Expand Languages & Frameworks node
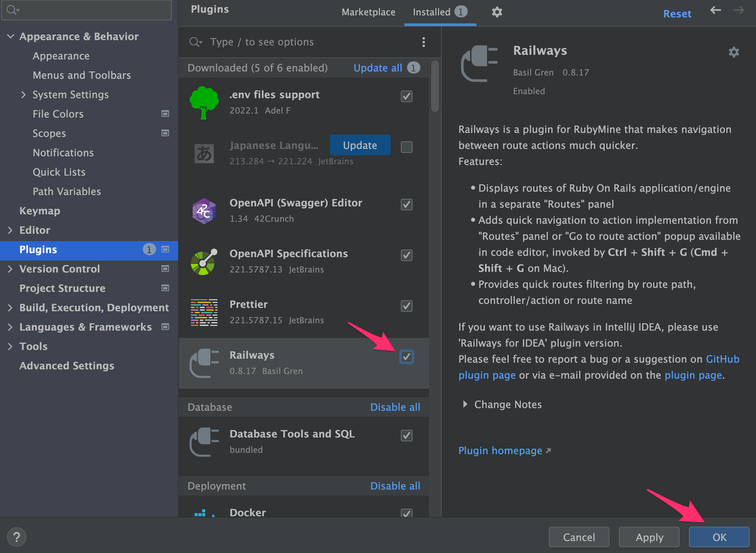The image size is (756, 553). (10, 327)
